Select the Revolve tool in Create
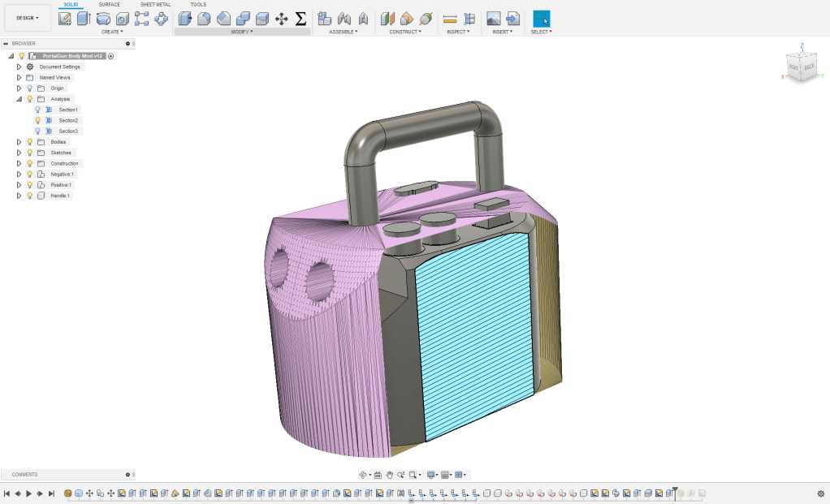 click(103, 19)
